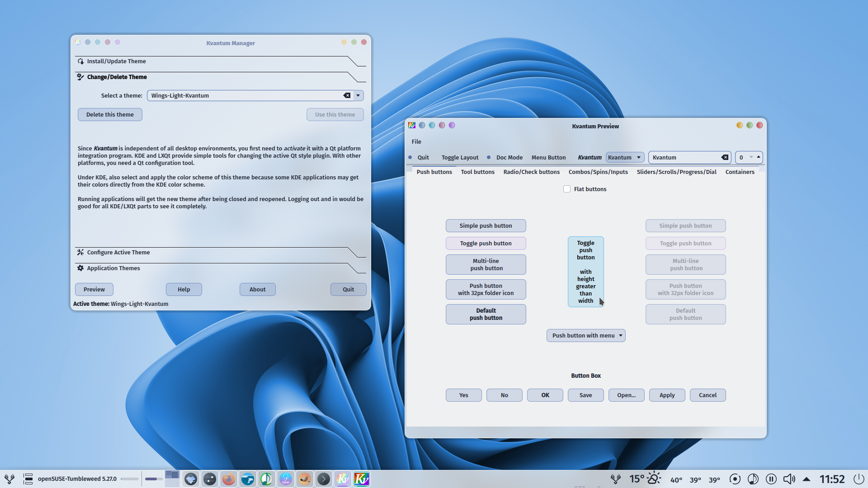Open the 11:52 clock in the panel

click(832, 479)
